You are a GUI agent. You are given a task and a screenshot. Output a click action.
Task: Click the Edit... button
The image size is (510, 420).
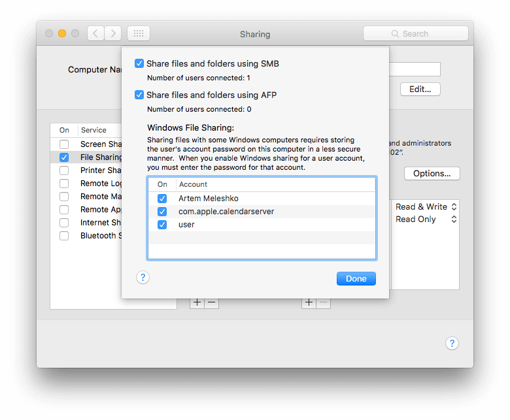tap(420, 89)
